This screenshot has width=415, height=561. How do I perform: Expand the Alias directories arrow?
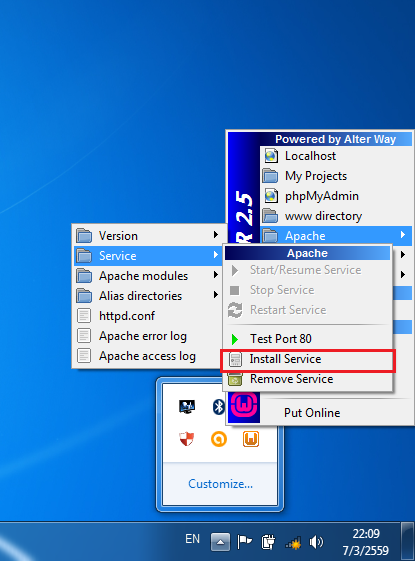tap(216, 295)
